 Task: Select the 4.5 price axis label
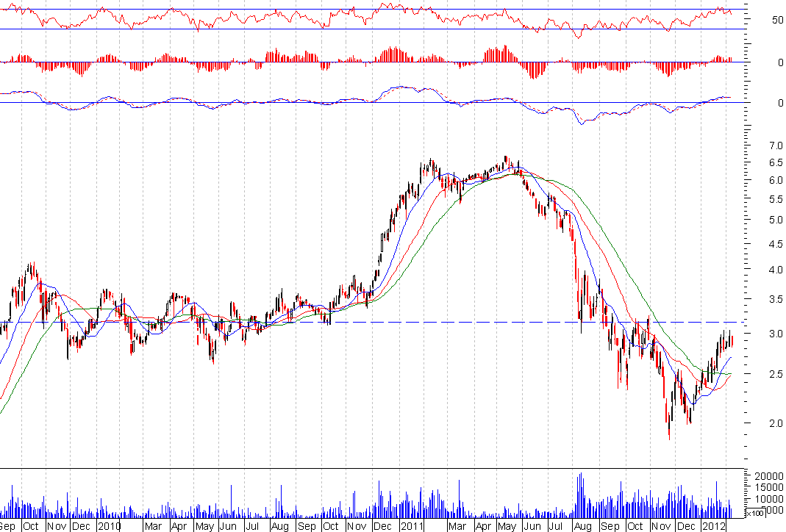tap(776, 244)
